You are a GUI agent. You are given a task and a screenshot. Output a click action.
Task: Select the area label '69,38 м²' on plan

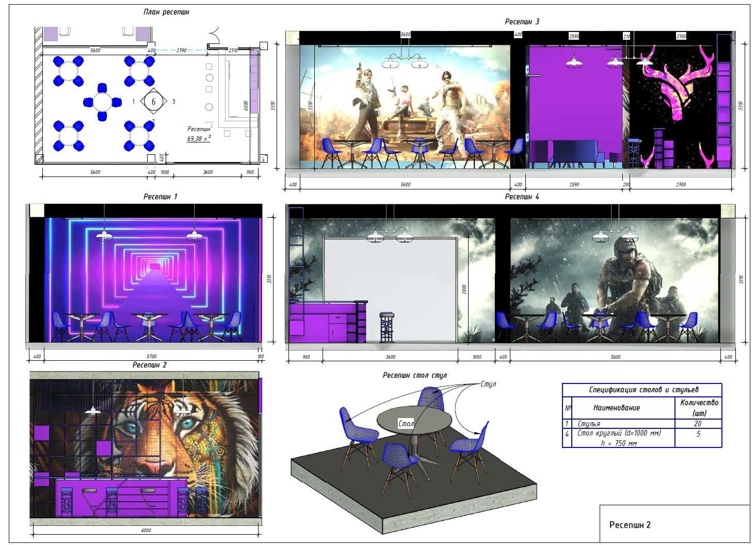(199, 138)
